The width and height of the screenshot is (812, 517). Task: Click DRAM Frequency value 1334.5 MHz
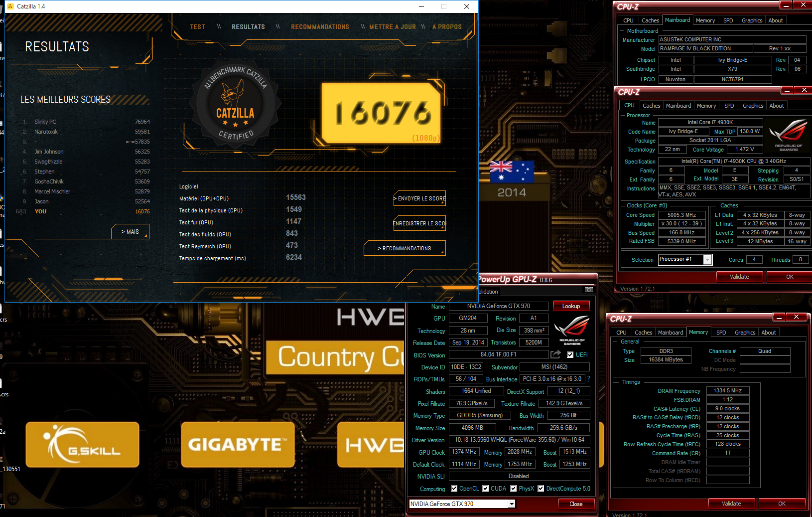pos(728,390)
